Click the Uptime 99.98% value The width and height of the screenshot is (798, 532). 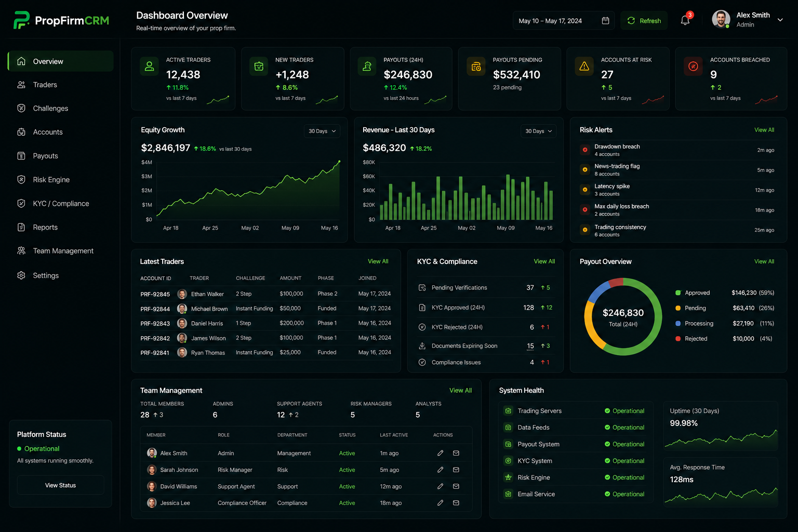684,423
